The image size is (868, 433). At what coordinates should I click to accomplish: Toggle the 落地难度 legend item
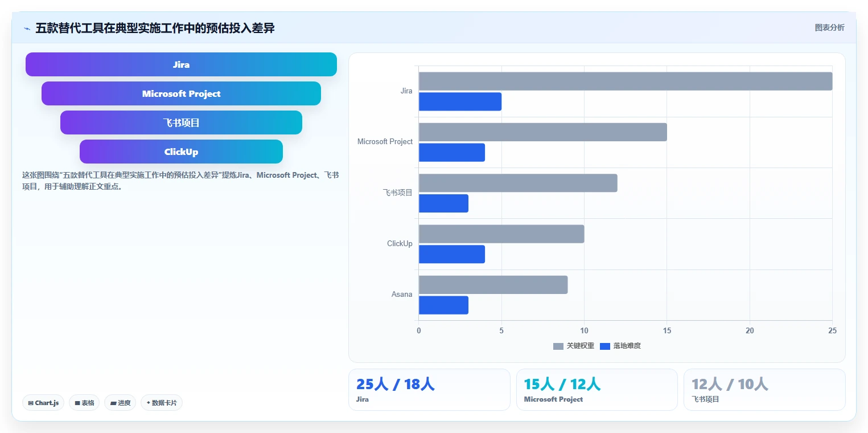[x=620, y=346]
